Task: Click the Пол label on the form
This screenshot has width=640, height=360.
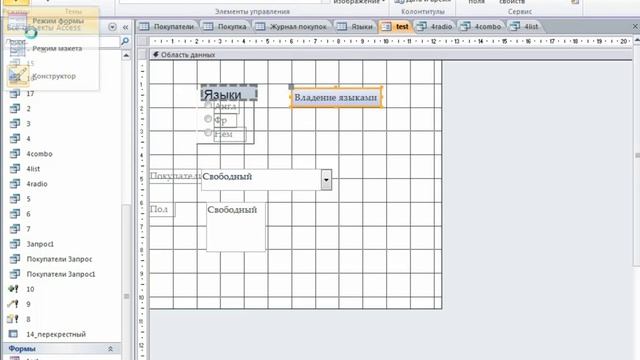Action: (x=162, y=209)
